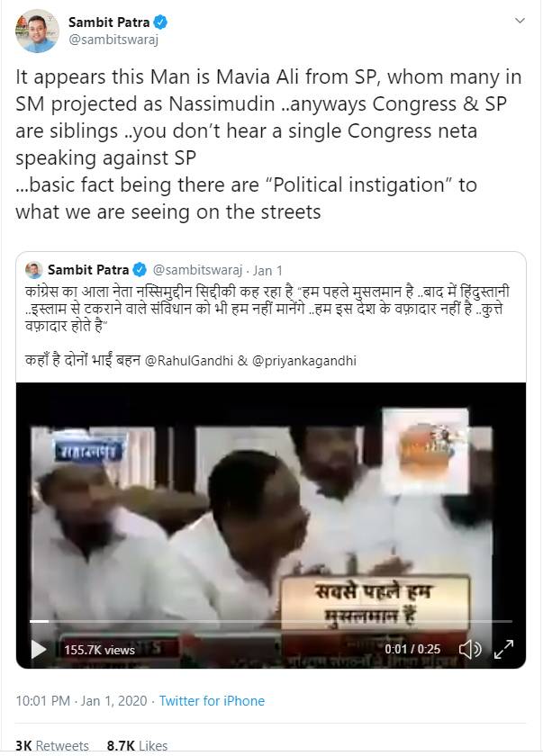This screenshot has width=543, height=756.
Task: Seek along the video progress bar
Action: [x=270, y=622]
